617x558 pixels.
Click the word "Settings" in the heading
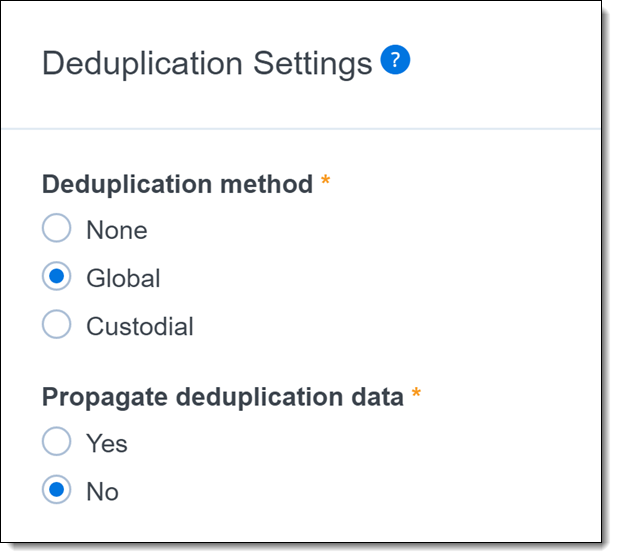click(x=312, y=64)
